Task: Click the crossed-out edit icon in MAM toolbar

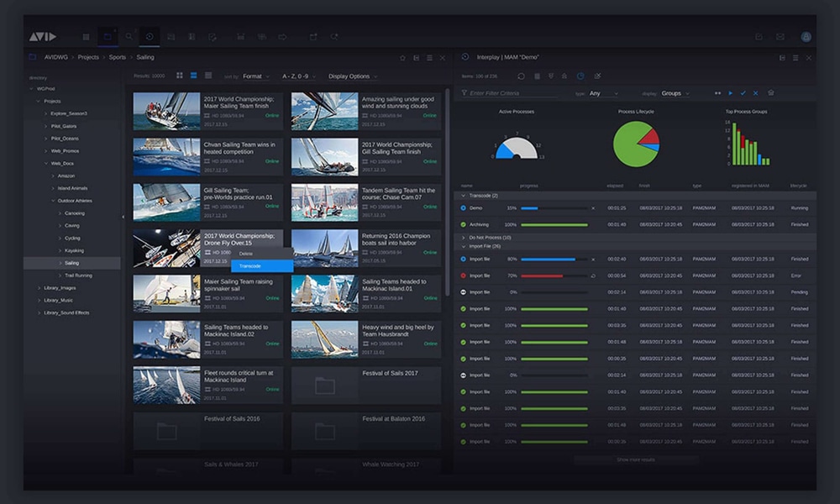Action: click(x=597, y=76)
